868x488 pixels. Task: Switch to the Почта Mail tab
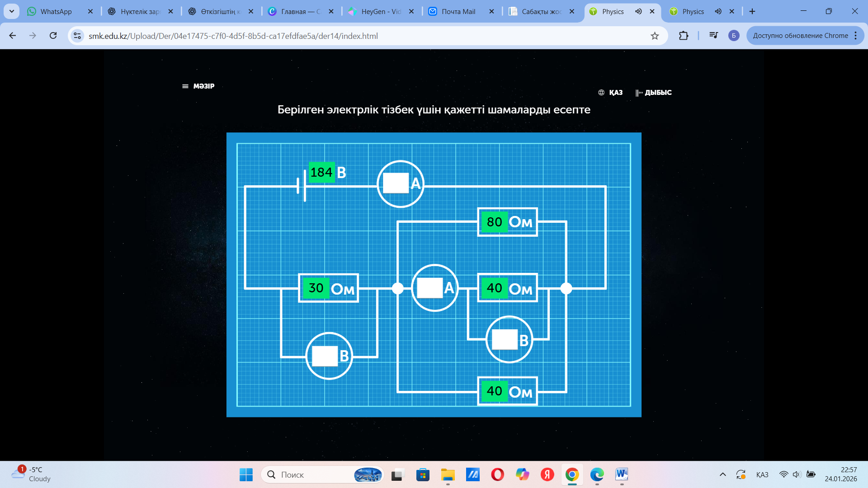pyautogui.click(x=458, y=11)
